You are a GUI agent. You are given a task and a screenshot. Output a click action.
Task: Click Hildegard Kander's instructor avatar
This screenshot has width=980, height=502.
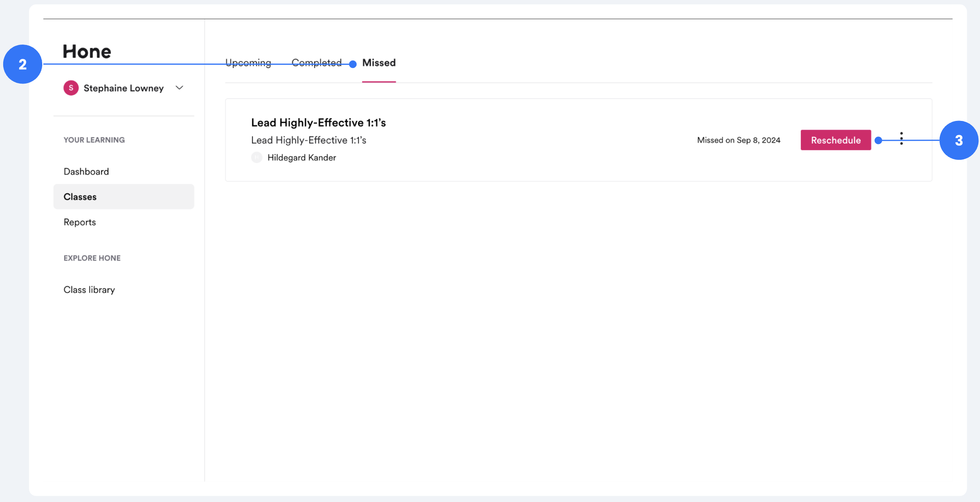tap(257, 158)
